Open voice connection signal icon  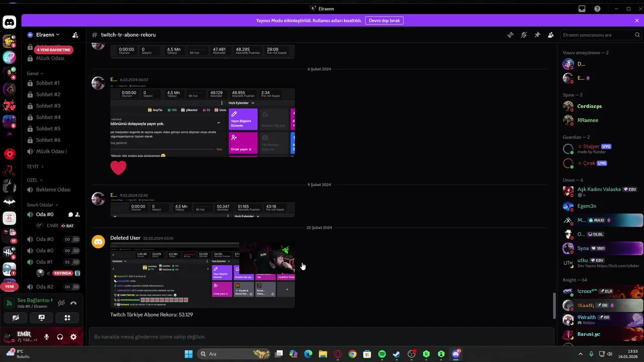pos(10,303)
